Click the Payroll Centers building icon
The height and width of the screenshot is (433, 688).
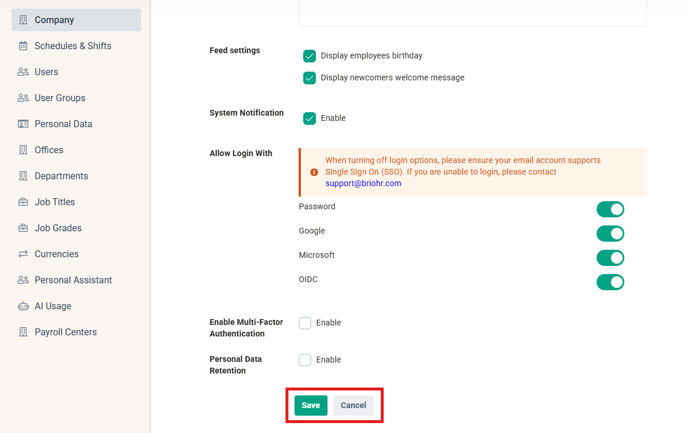pos(23,332)
